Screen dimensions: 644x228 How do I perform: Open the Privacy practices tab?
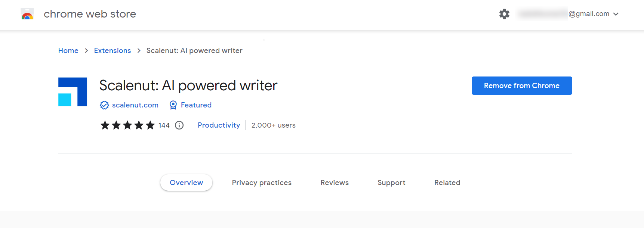click(262, 182)
